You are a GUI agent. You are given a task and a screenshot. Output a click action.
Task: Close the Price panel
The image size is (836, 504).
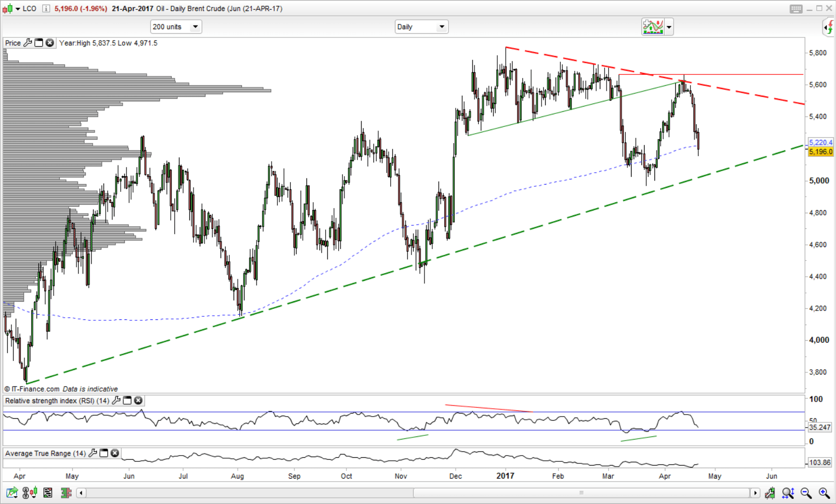coord(50,43)
